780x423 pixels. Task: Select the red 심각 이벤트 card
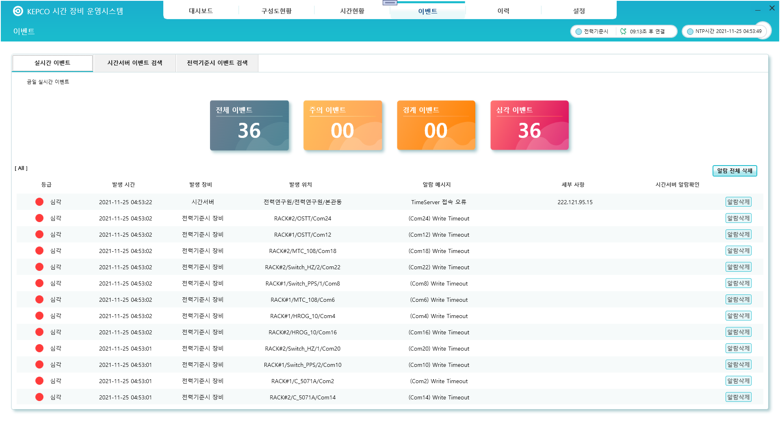529,125
